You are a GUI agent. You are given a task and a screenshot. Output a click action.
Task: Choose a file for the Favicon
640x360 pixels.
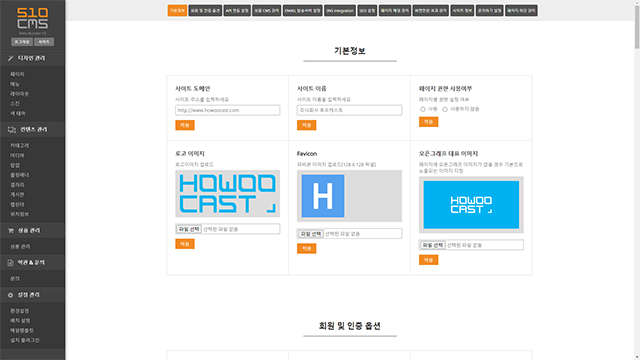[x=311, y=234]
